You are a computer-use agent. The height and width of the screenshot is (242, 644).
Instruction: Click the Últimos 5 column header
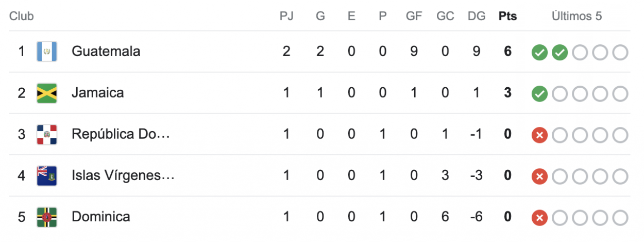[x=577, y=16]
